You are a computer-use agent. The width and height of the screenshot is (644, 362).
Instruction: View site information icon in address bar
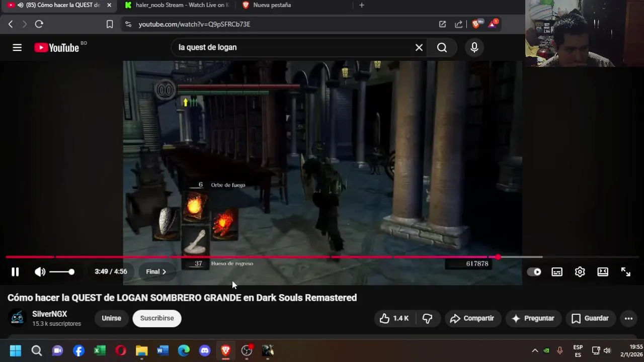pos(128,24)
